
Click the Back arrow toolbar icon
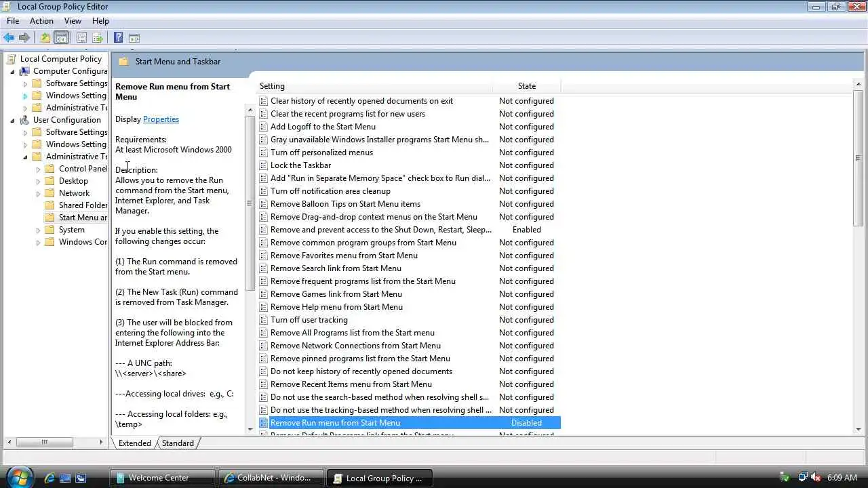(x=9, y=38)
